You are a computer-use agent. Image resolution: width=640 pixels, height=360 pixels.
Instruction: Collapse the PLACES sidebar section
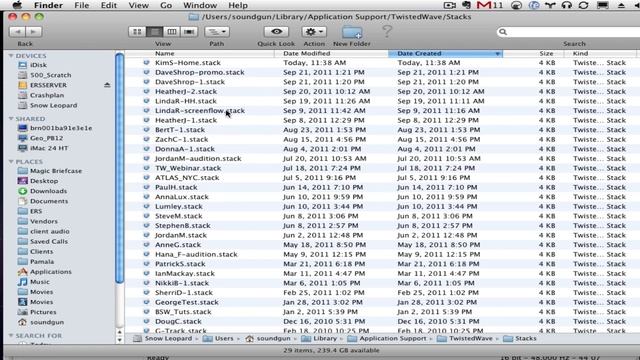click(11, 162)
